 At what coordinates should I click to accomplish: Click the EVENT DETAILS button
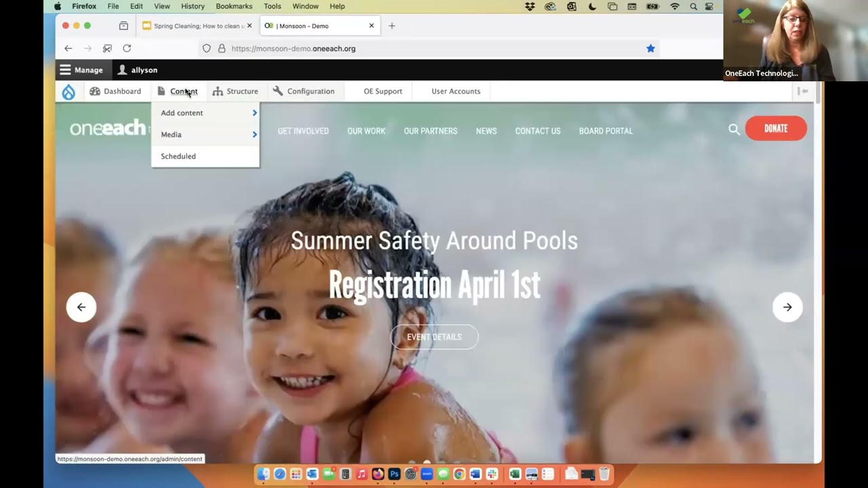point(434,337)
